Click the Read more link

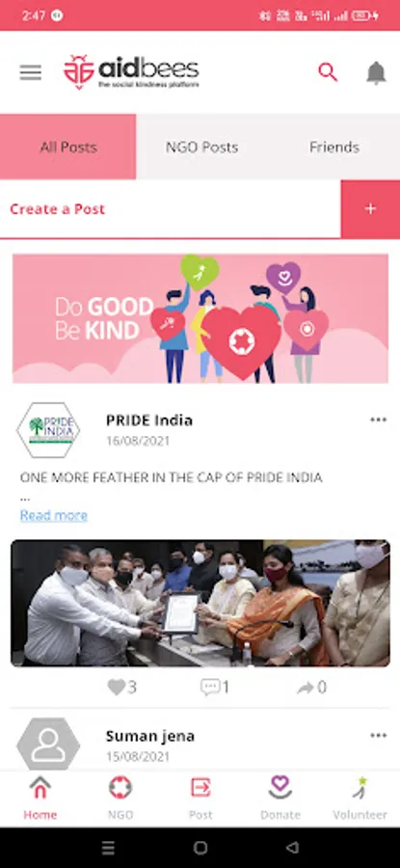[x=54, y=515]
